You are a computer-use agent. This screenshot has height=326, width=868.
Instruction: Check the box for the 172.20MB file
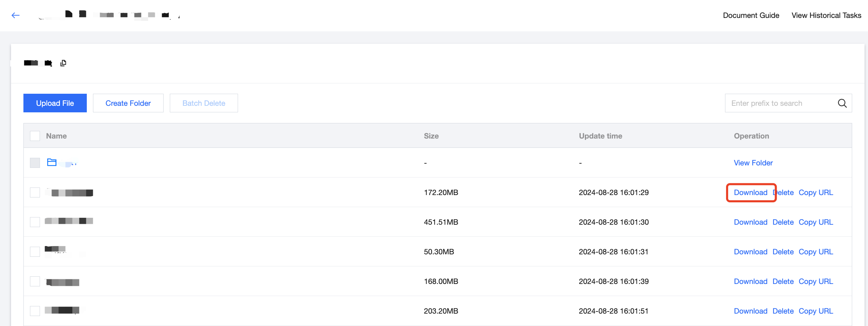35,192
